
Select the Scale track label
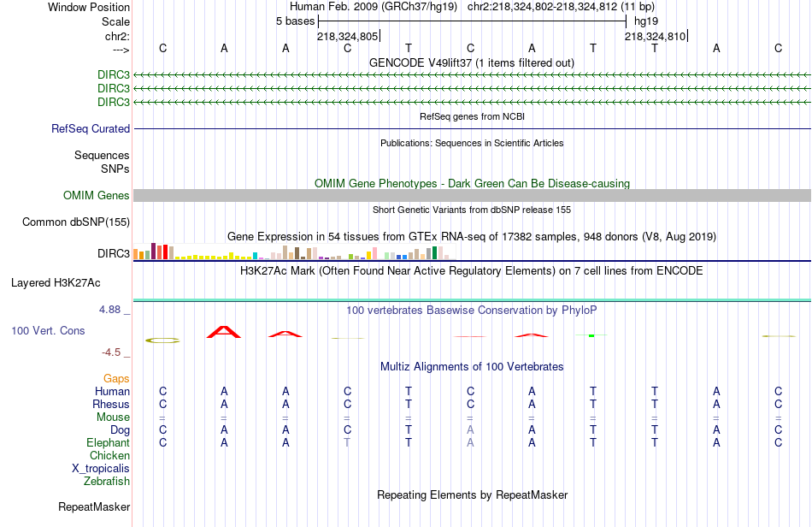pos(115,21)
